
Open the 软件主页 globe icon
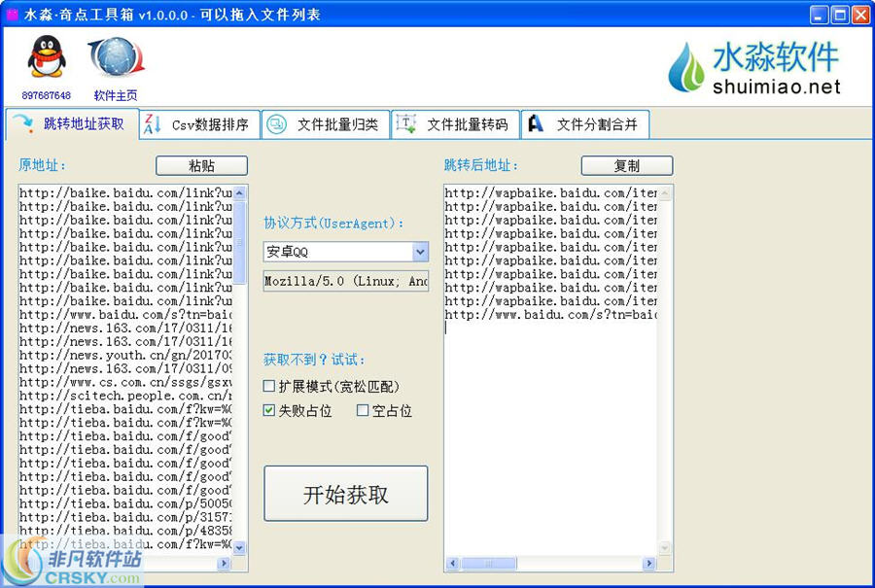coord(116,56)
